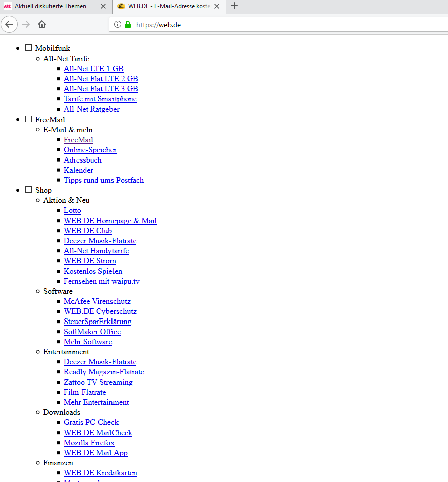448x482 pixels.
Task: Open the SteuerSparErklärung link
Action: click(x=97, y=322)
